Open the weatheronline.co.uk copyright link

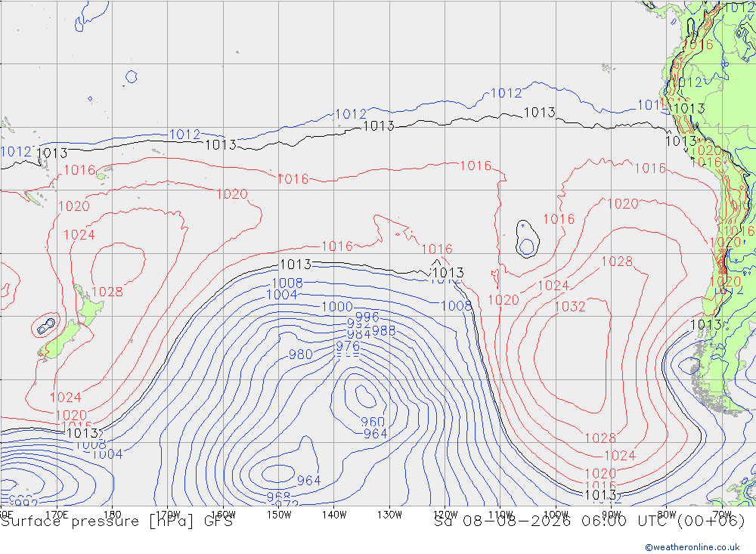(692, 547)
